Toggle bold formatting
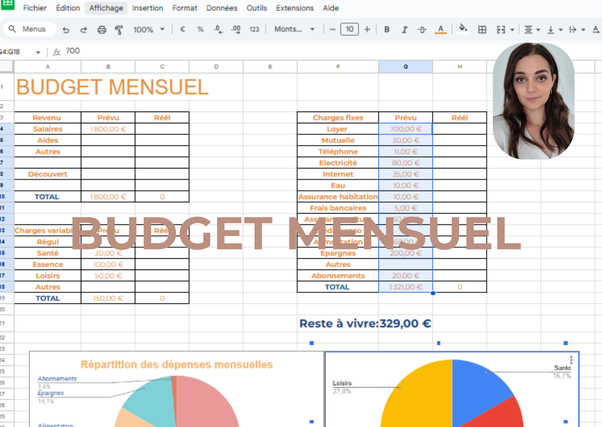602x427 pixels. coord(387,29)
